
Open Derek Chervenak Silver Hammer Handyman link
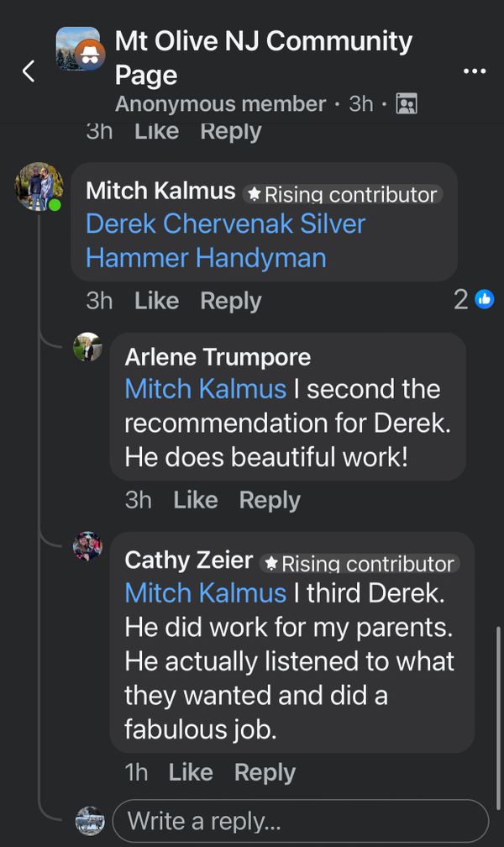click(226, 241)
